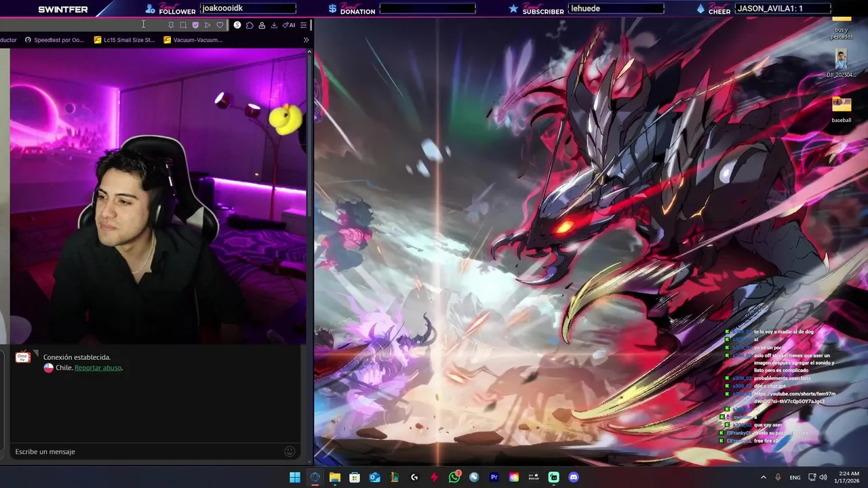Open Adobe Premiere Pro from the taskbar
Viewport: 868px width, 488px height.
494,477
